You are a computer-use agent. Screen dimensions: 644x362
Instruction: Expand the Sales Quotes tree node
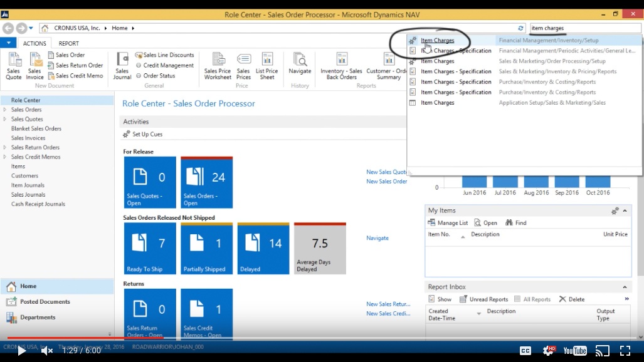[5, 119]
